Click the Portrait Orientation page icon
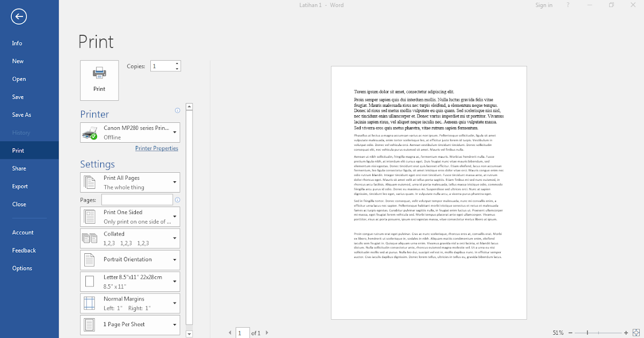This screenshot has width=644, height=338. (x=90, y=259)
